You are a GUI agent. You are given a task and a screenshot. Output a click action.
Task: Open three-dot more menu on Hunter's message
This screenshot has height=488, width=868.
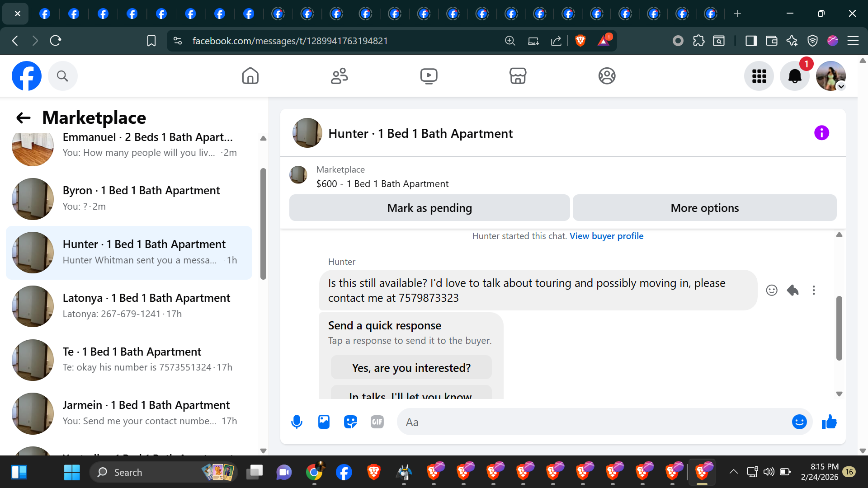click(814, 290)
